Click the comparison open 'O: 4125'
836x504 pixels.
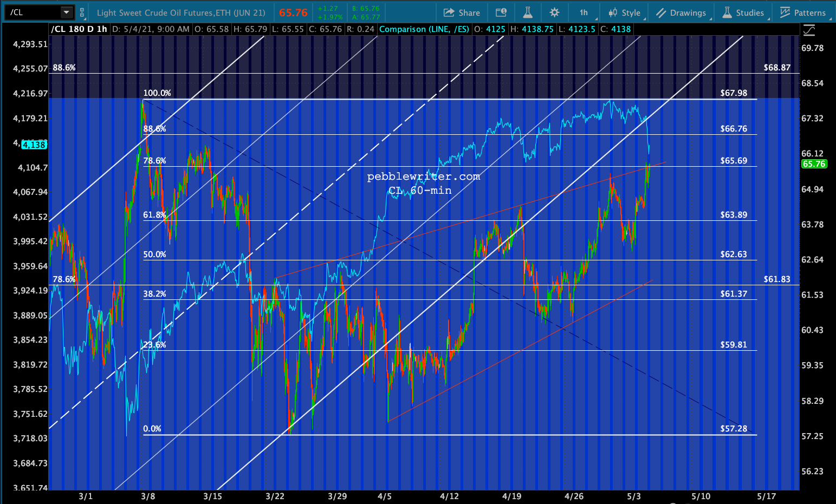tap(490, 29)
